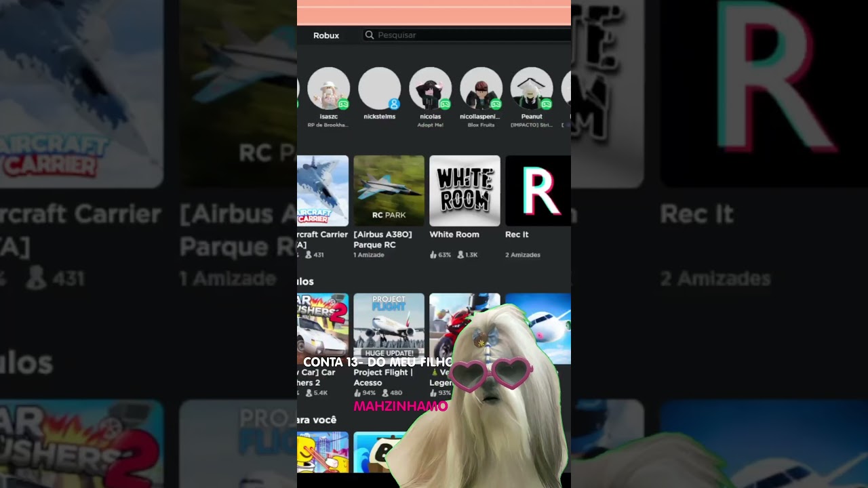Open friend isaszc's avatar
The height and width of the screenshot is (488, 868).
328,88
